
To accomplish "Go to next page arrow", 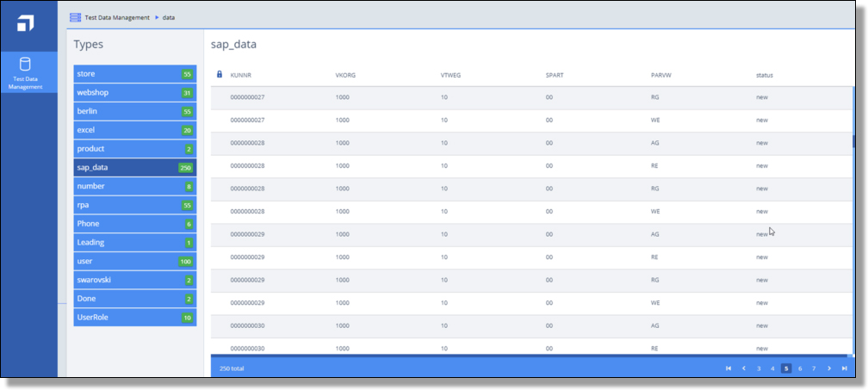I will coord(828,368).
